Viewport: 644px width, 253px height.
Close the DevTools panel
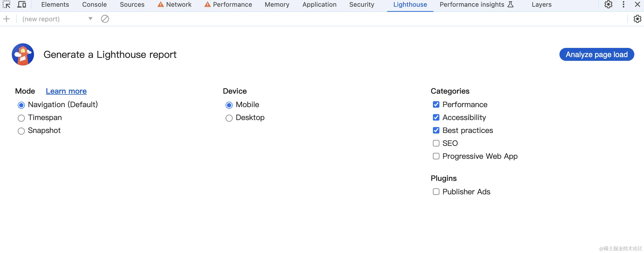coord(638,5)
